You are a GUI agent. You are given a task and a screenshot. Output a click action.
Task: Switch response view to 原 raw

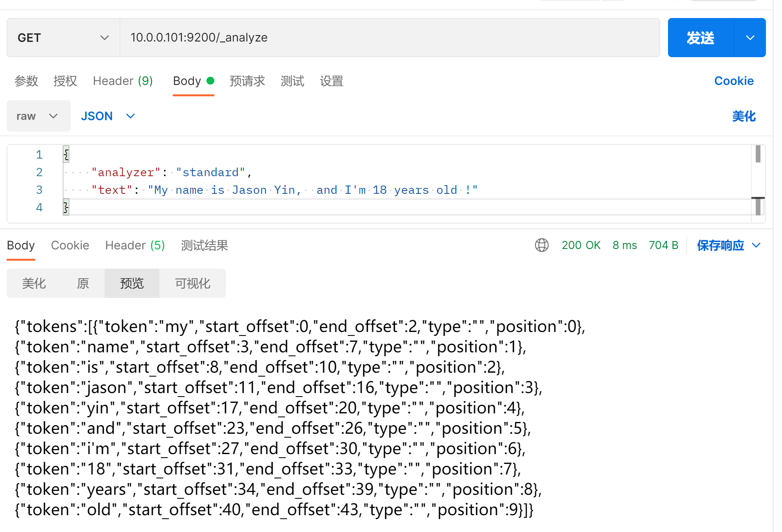click(x=83, y=283)
